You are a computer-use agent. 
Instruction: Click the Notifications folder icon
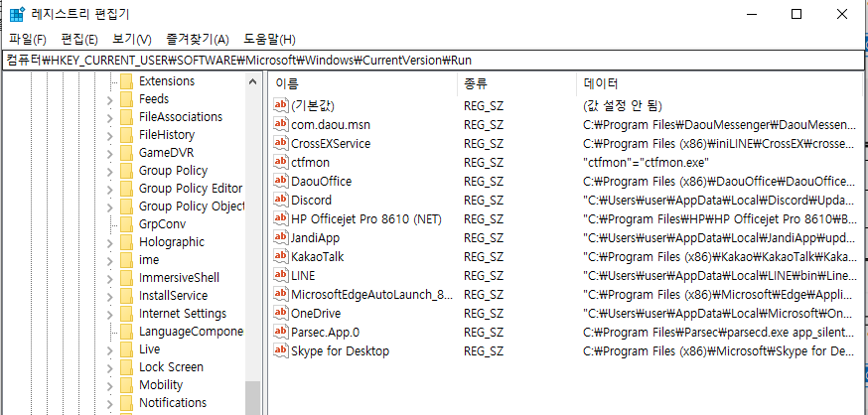coord(127,403)
